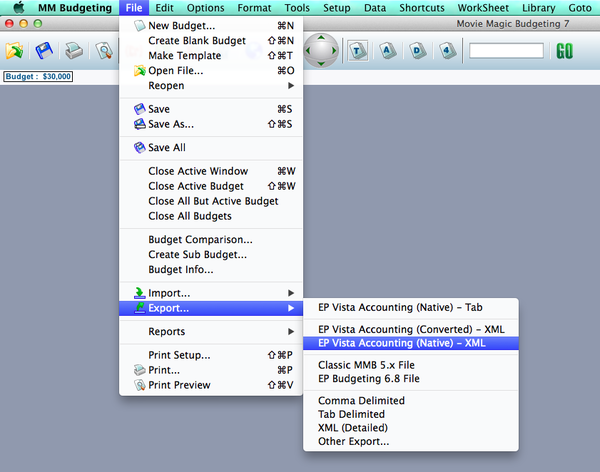600x472 pixels.
Task: Choose Create Sub Budget...
Action: (x=211, y=255)
